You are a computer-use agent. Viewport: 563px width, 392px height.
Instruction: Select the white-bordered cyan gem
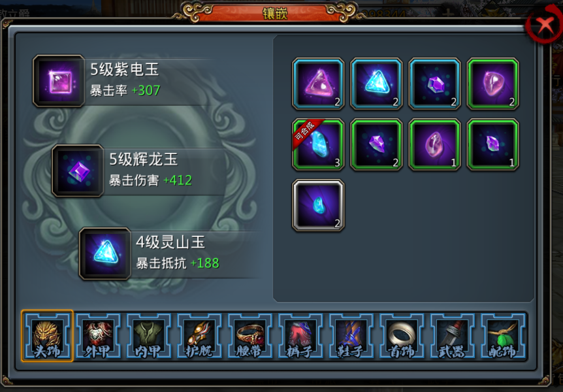[x=318, y=205]
